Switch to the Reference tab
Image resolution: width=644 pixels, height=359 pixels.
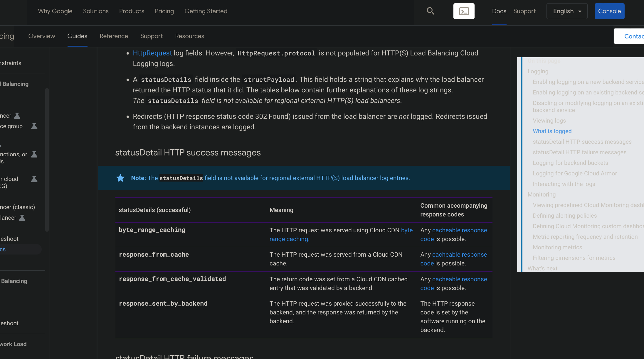click(x=114, y=36)
